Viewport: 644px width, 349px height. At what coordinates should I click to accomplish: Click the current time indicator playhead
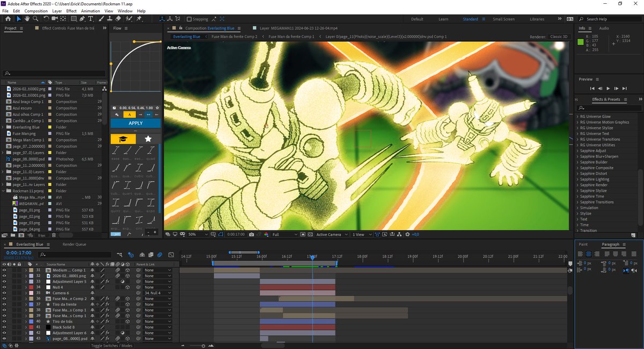point(312,257)
